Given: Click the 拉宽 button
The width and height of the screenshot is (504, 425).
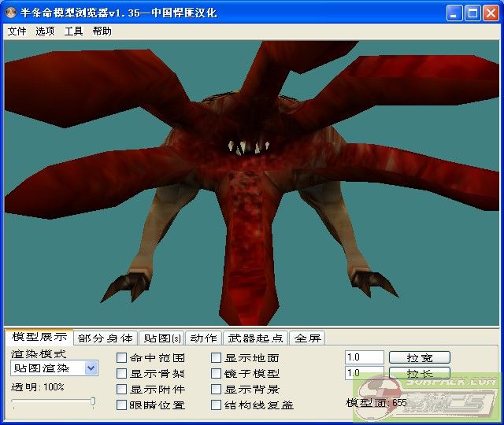Looking at the screenshot, I should pos(418,357).
